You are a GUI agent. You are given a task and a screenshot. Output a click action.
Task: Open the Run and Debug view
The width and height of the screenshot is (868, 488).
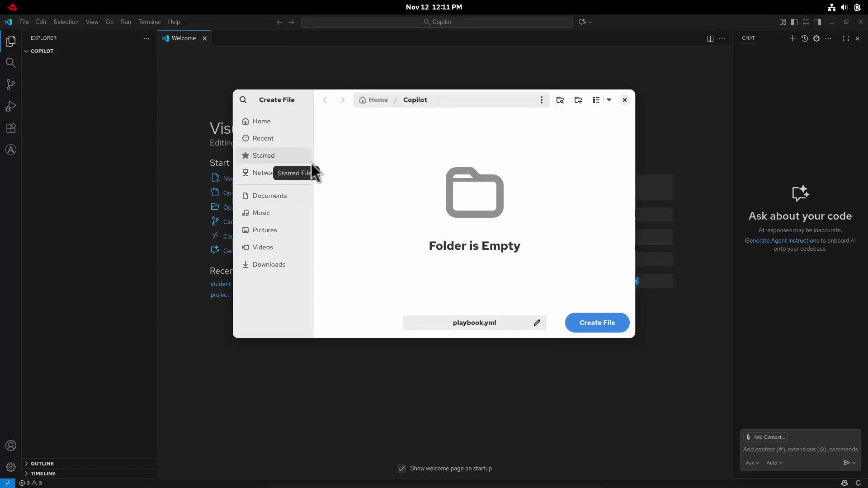coord(10,106)
